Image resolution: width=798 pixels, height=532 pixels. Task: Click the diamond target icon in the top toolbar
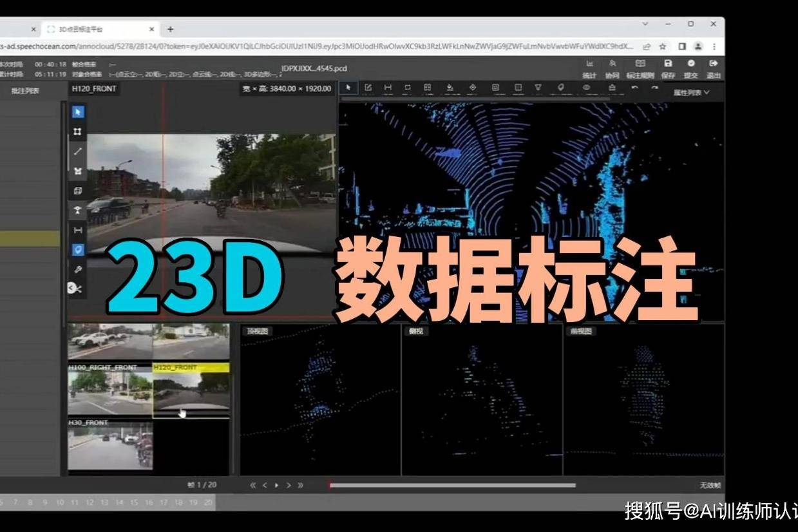[472, 87]
